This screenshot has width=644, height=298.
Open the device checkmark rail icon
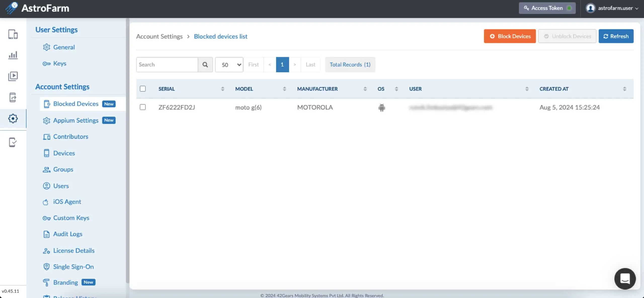(x=13, y=142)
